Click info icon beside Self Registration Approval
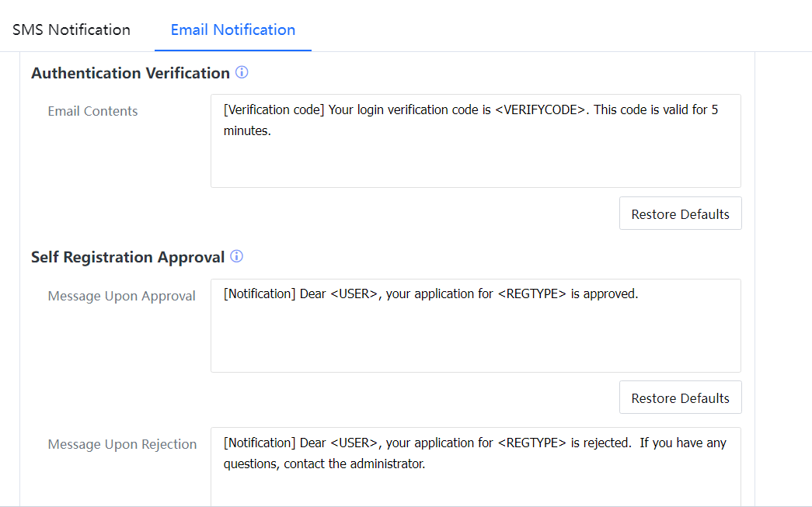This screenshot has height=507, width=812. pos(237,256)
